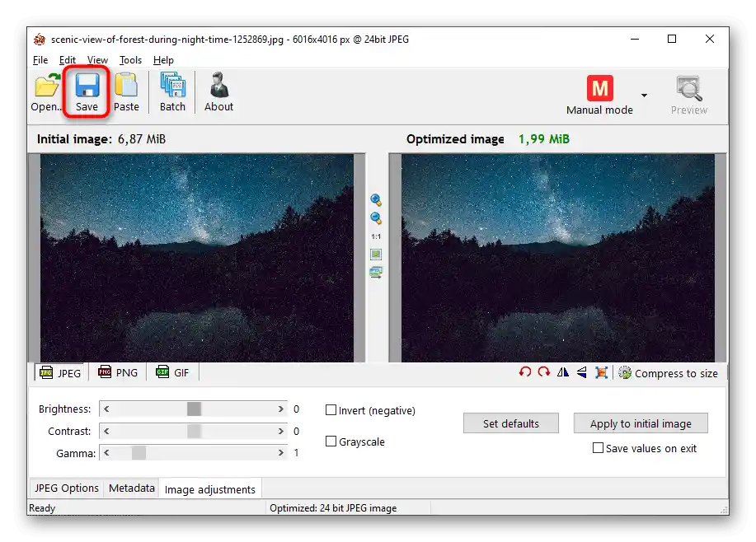This screenshot has width=756, height=542.
Task: Minimize the application window
Action: tap(635, 39)
